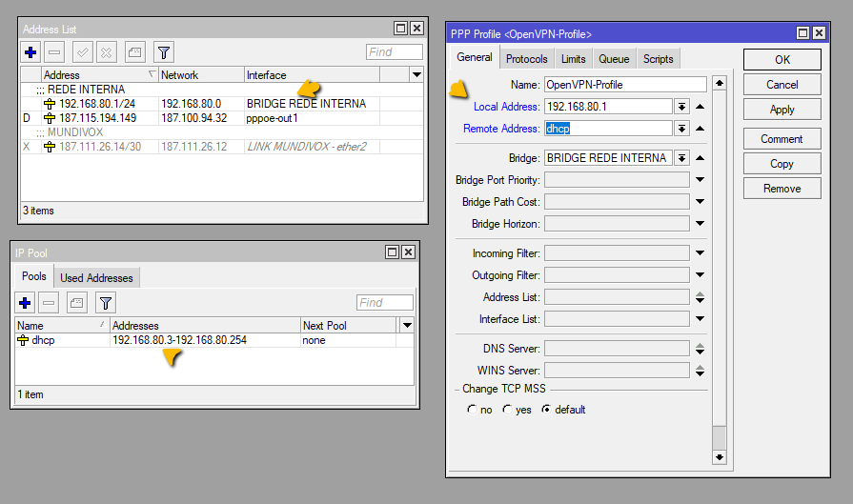Adjust WINS Server field arrows
This screenshot has width=853, height=504.
pos(701,371)
